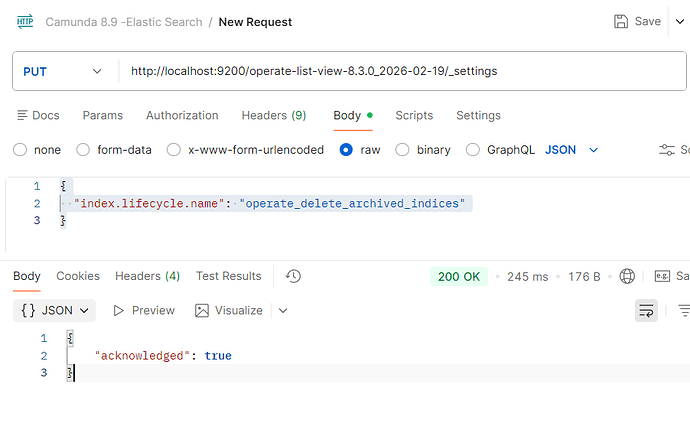Click the Camunda 8.9 collection breadcrumb

(121, 21)
